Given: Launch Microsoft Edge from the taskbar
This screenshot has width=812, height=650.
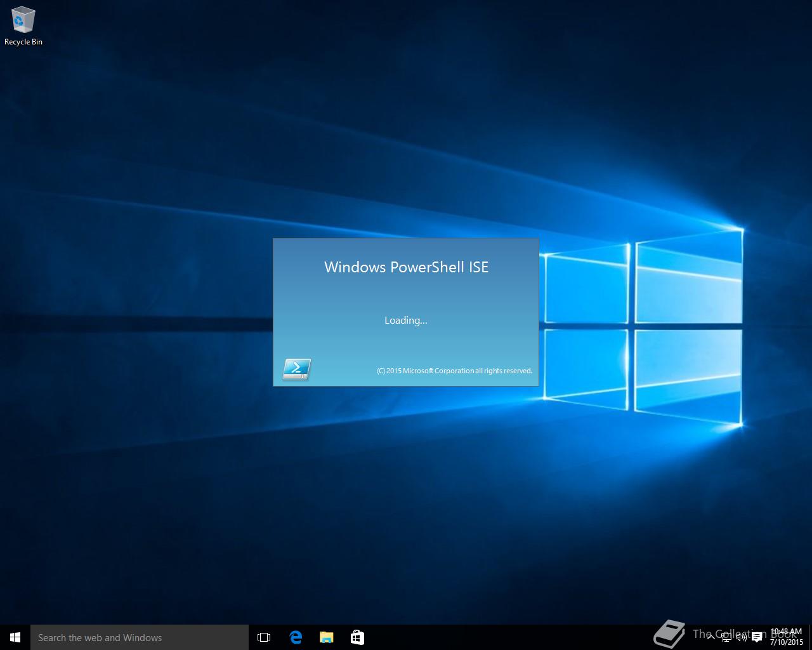Looking at the screenshot, I should [296, 637].
